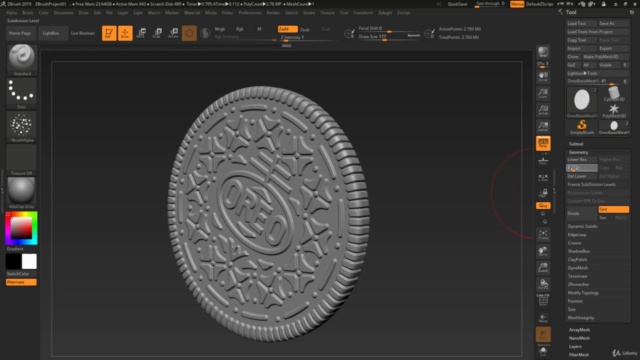Open the Standard brush thumbnail
Screen dimensions: 640x360
pyautogui.click(x=22, y=60)
